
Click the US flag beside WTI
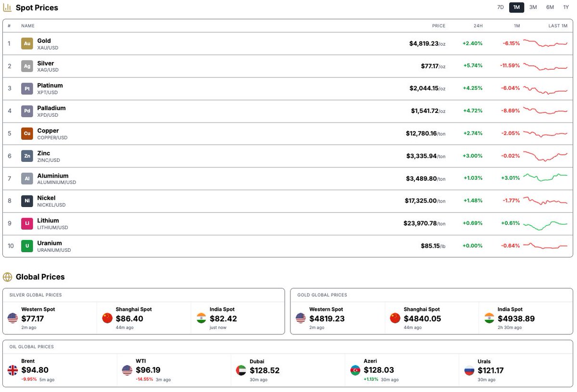pos(127,370)
